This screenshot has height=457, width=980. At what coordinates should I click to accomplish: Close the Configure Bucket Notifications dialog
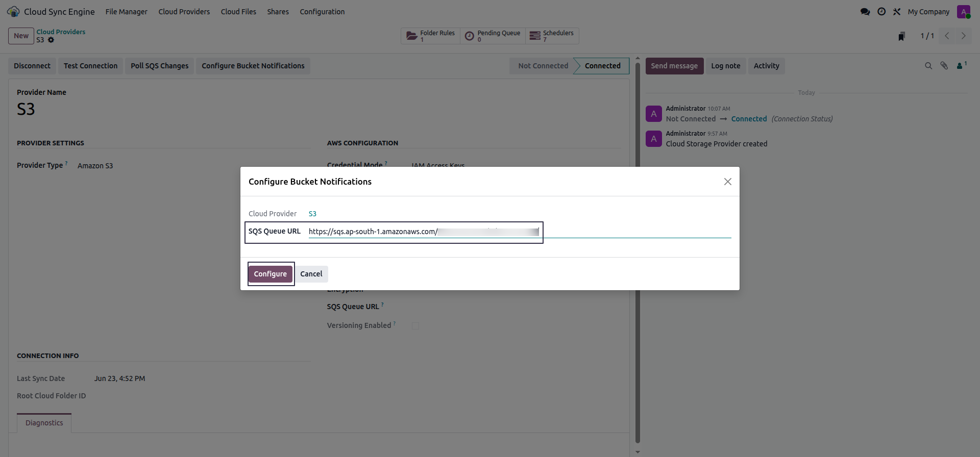(x=728, y=182)
